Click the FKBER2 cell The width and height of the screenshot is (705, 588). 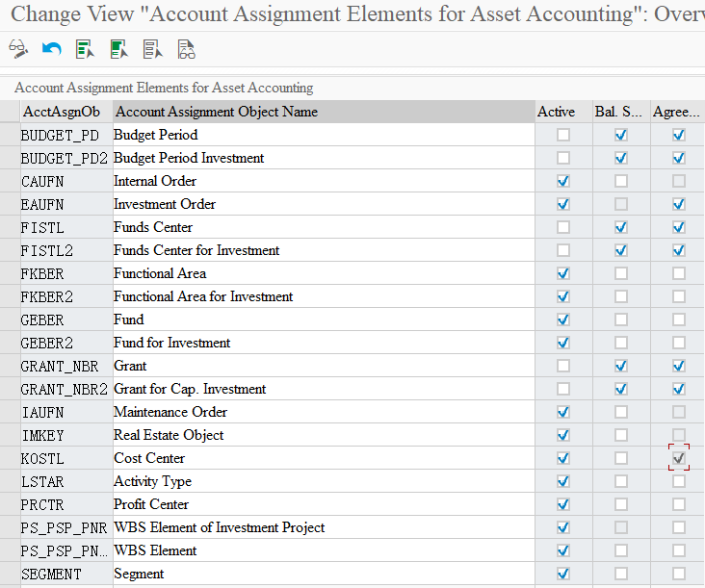click(66, 296)
